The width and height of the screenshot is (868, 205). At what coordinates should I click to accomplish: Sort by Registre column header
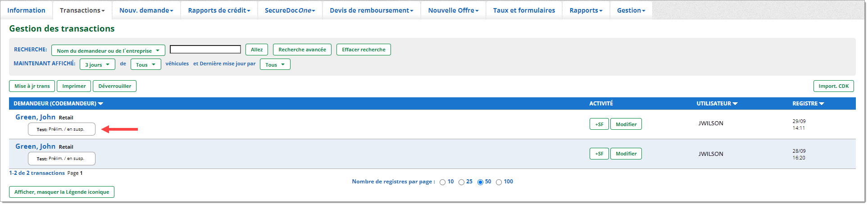[x=808, y=104]
